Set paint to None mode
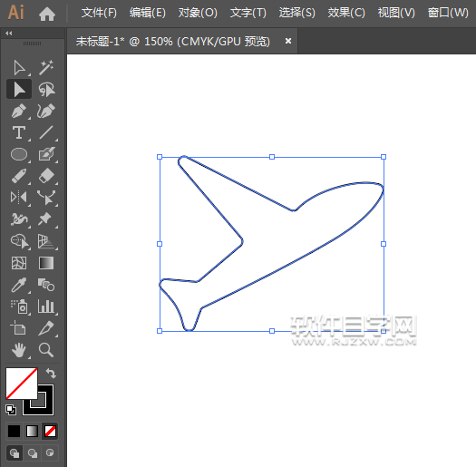 [x=50, y=431]
